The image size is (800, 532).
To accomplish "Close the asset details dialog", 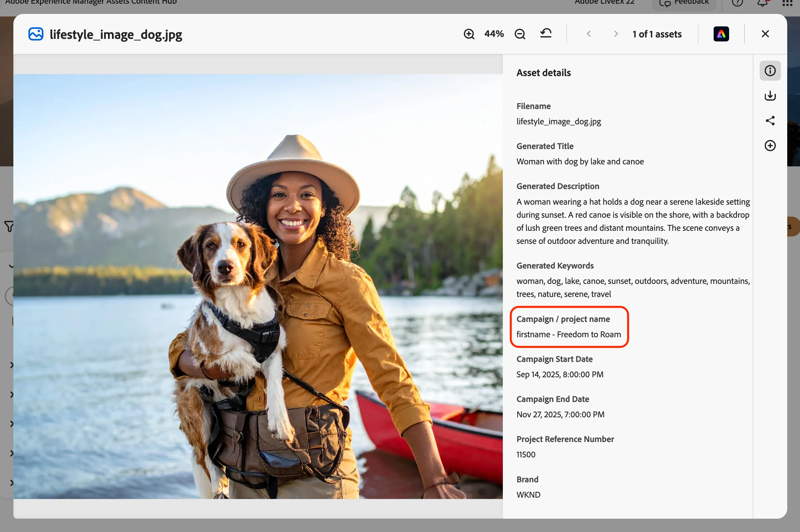I will [x=765, y=34].
